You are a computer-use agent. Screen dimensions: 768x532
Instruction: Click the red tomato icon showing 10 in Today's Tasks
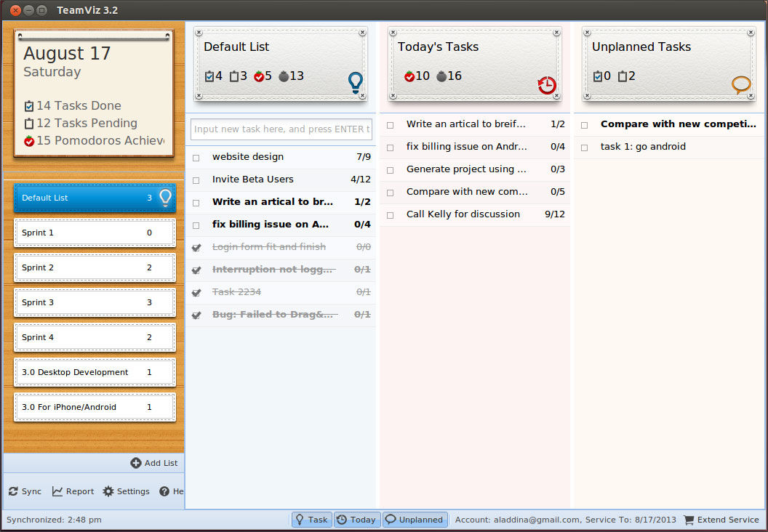pyautogui.click(x=409, y=76)
